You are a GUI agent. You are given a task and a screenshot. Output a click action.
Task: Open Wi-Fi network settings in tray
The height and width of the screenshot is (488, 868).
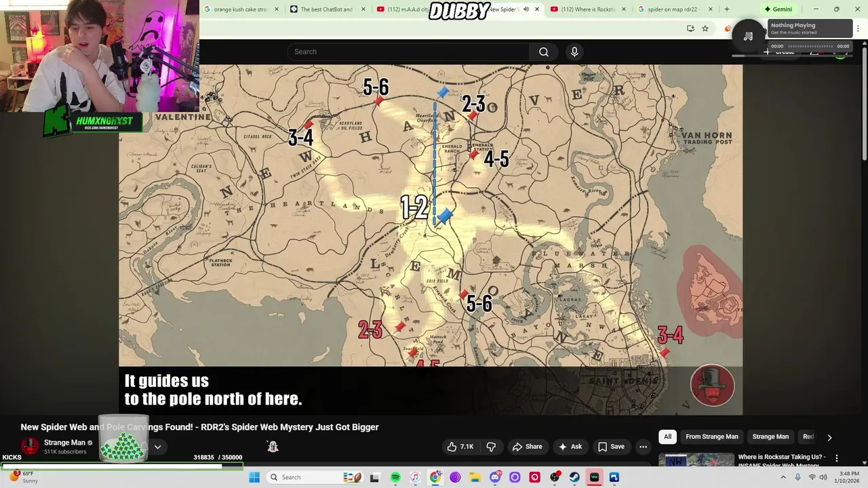(x=812, y=477)
